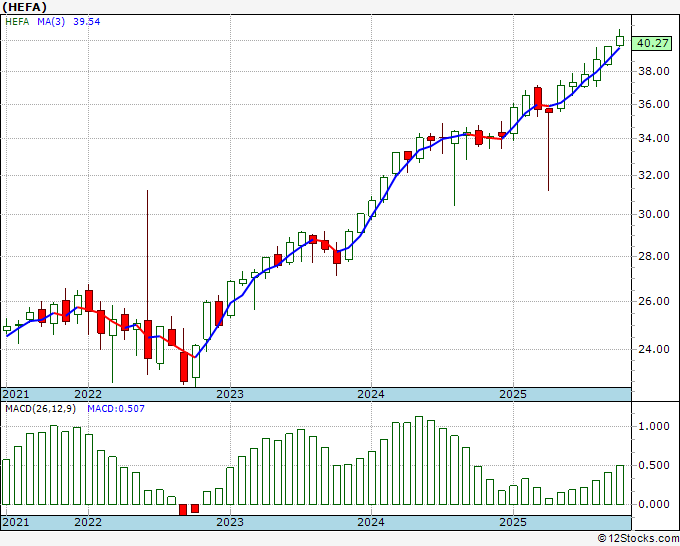Click the red candle with tallest upper wick in 2022
Viewport: 680px width, 546px height.
[x=147, y=339]
